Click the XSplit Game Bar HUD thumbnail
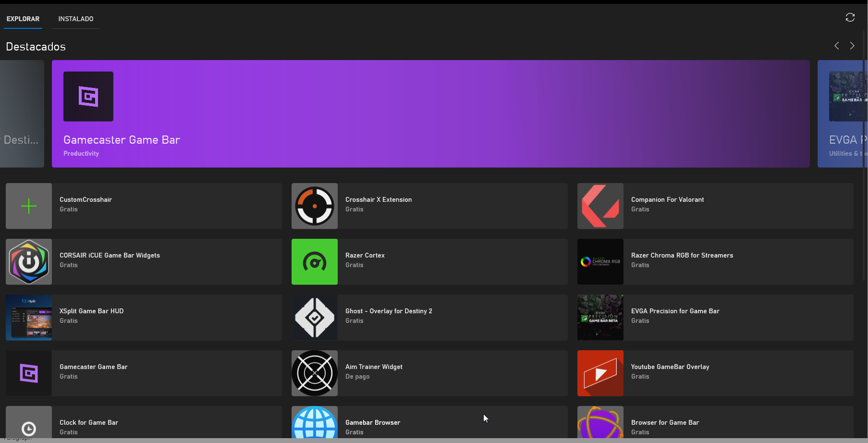The width and height of the screenshot is (868, 443). pos(29,318)
